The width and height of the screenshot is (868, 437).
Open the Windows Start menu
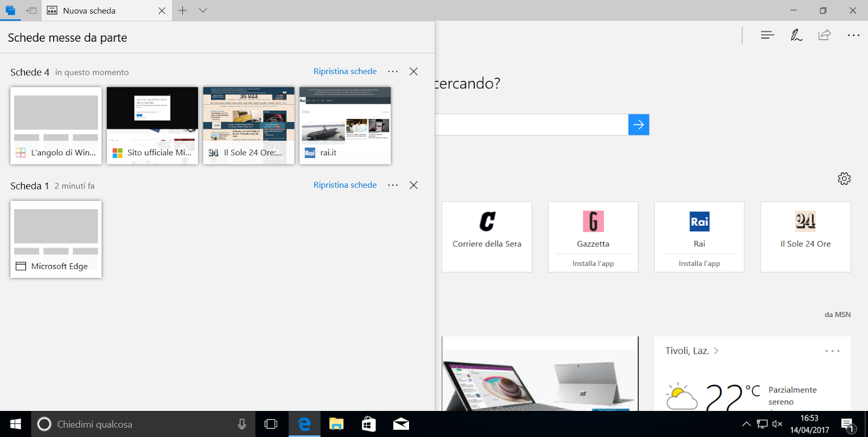pos(15,424)
